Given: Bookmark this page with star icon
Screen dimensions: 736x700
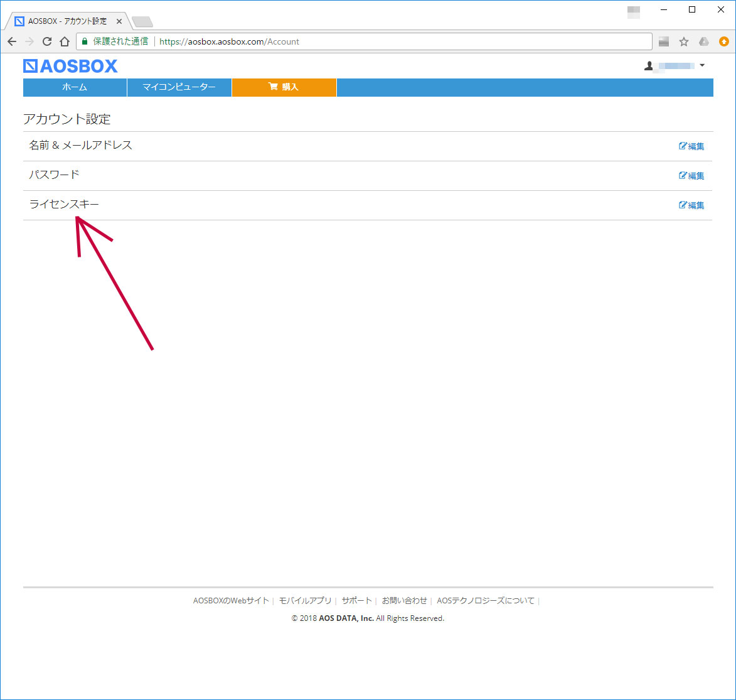Looking at the screenshot, I should tap(684, 42).
